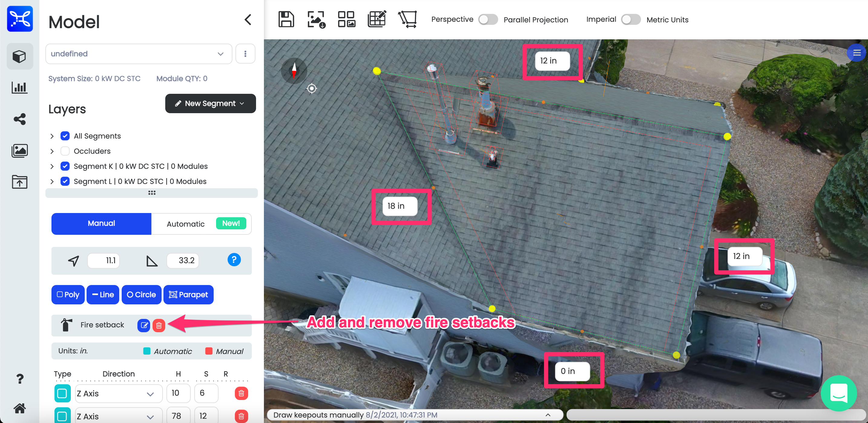Screen dimensions: 868x423
Task: Click the Parapet keepout button
Action: click(x=188, y=295)
